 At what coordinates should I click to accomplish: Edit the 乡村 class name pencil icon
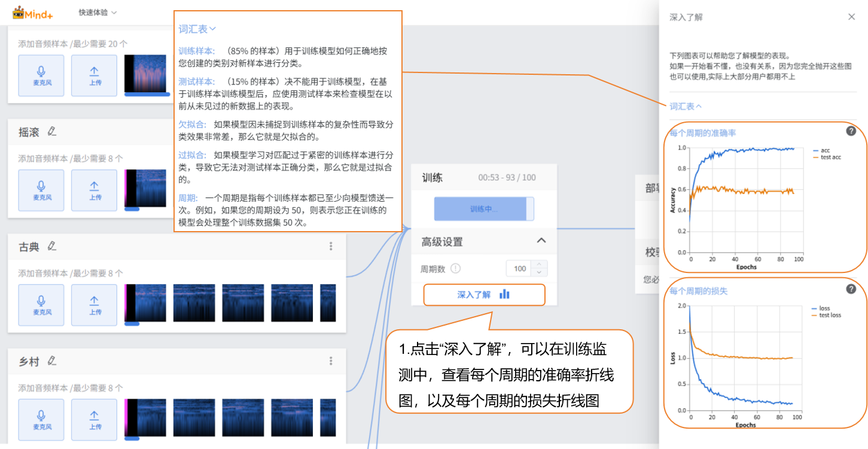[x=52, y=361]
